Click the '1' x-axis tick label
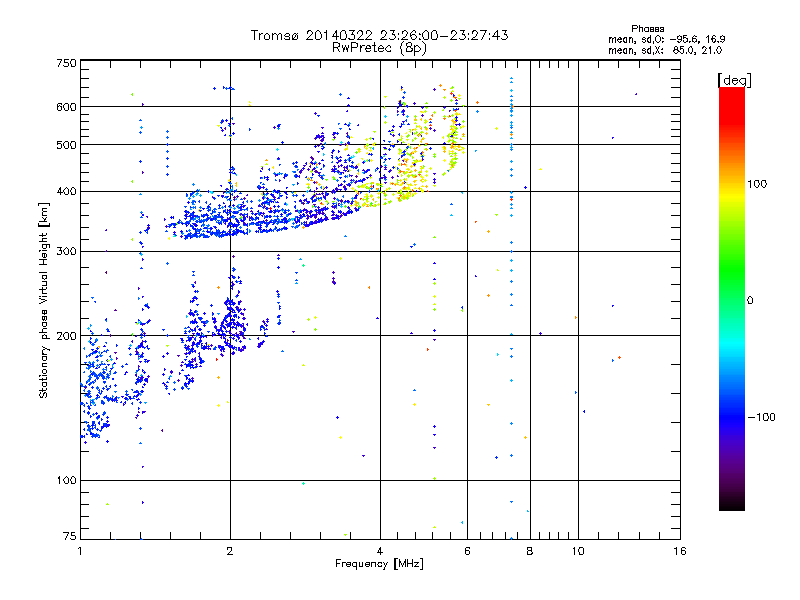The height and width of the screenshot is (600, 800). tap(80, 551)
